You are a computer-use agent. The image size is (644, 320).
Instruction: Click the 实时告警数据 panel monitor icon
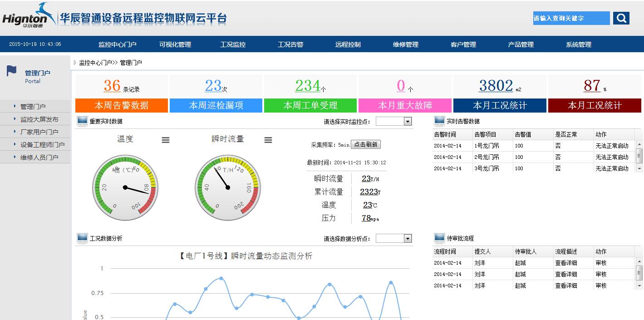coord(438,120)
